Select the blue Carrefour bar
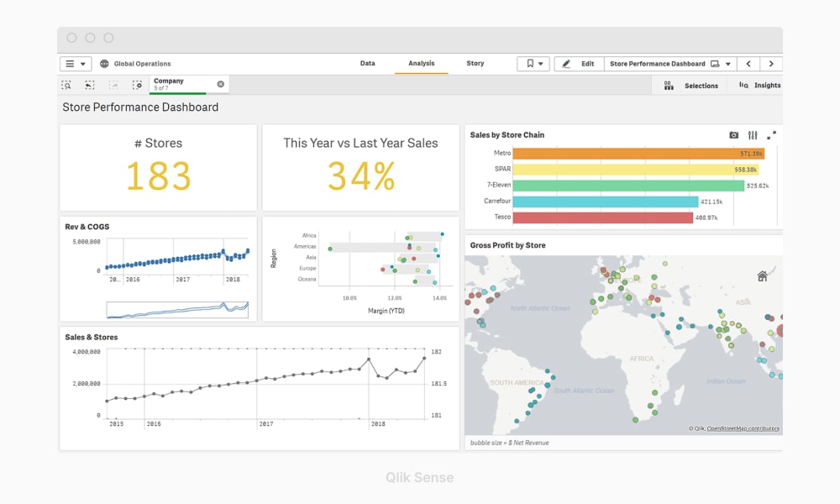 pos(606,202)
